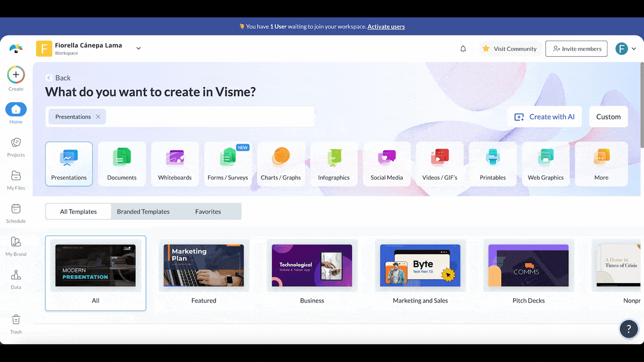The height and width of the screenshot is (362, 644).
Task: Open the profile menu via the avatar chevron
Action: pyautogui.click(x=635, y=48)
